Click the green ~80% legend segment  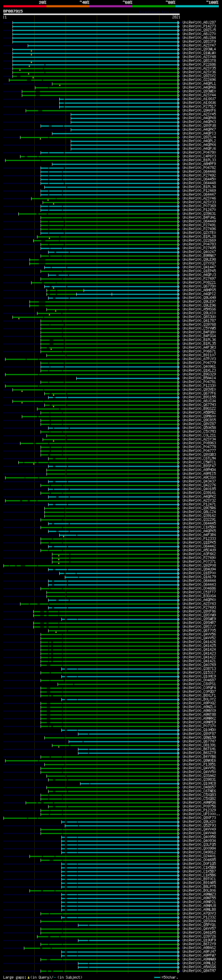pos(154,6)
